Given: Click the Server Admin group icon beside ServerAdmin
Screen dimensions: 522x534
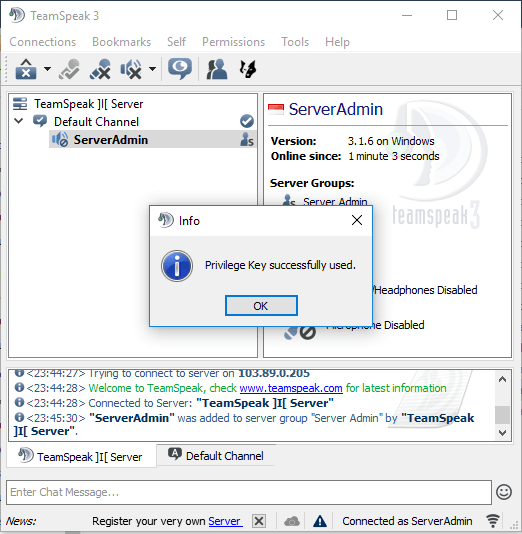Looking at the screenshot, I should [247, 140].
